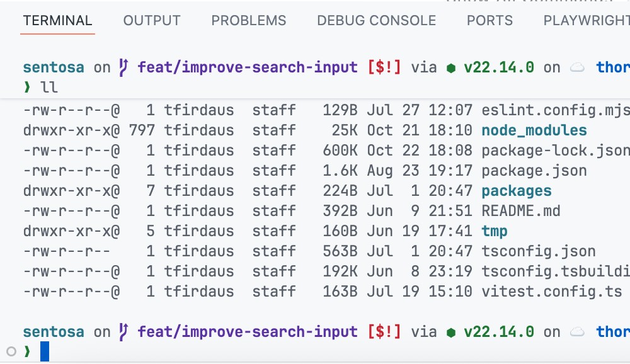This screenshot has height=364, width=630.
Task: Click the blue terminal cursor block
Action: click(43, 351)
